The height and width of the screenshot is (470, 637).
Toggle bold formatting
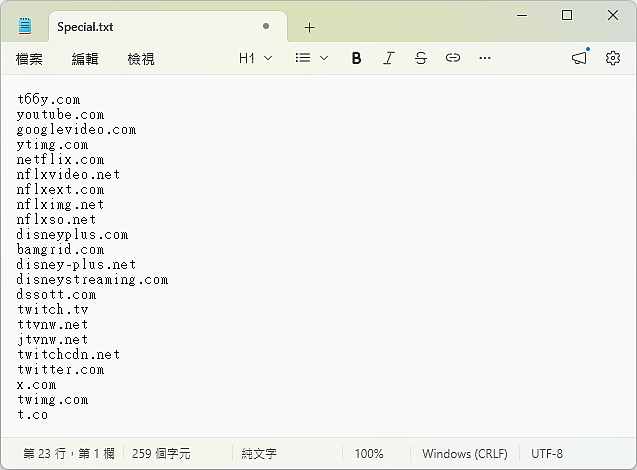356,58
